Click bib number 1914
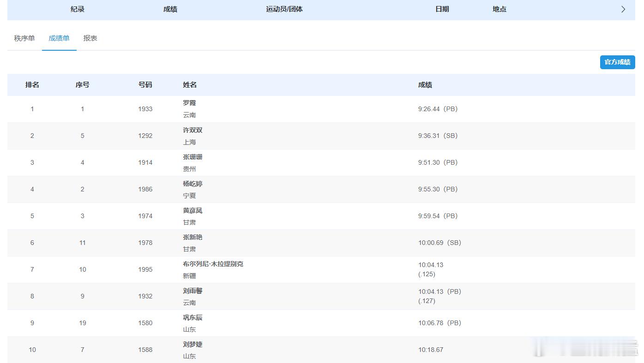 (145, 162)
